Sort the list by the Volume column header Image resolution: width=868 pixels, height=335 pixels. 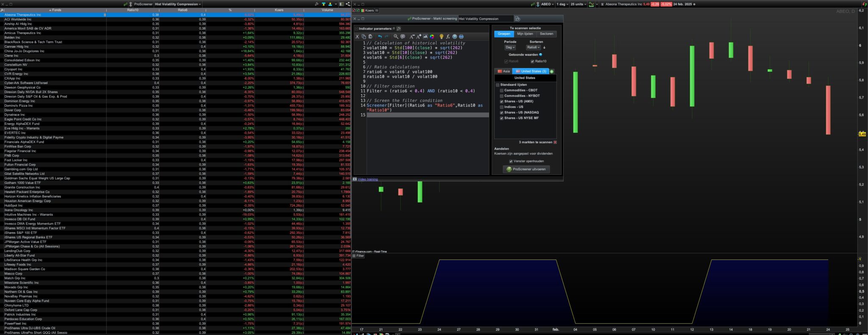pyautogui.click(x=327, y=10)
